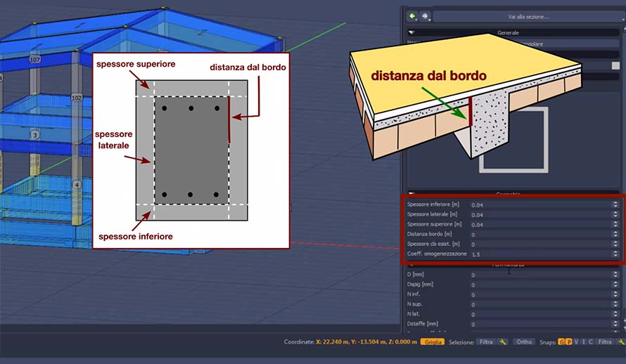Image resolution: width=626 pixels, height=364 pixels.
Task: Toggle the Griglia grid button
Action: coord(432,342)
